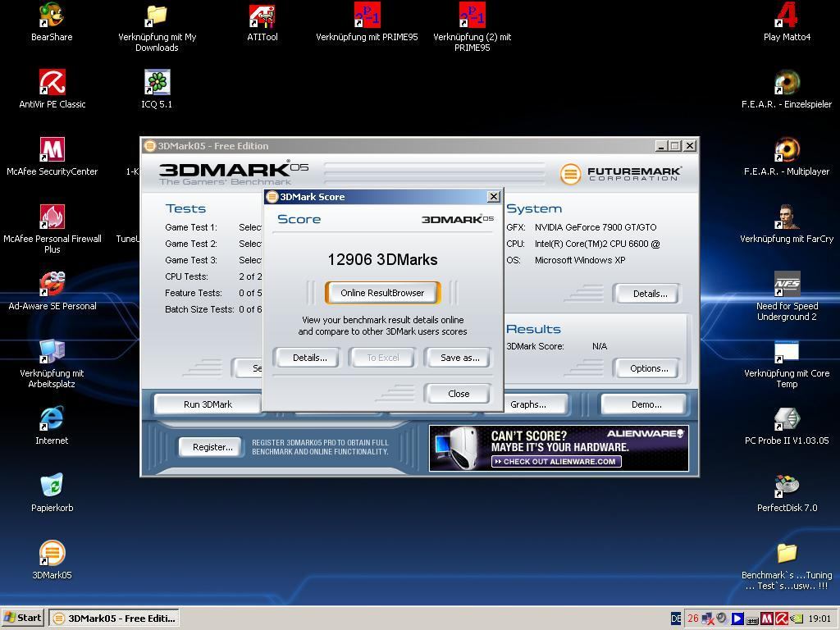Click the DE language indicator
The width and height of the screenshot is (840, 630).
coord(676,619)
